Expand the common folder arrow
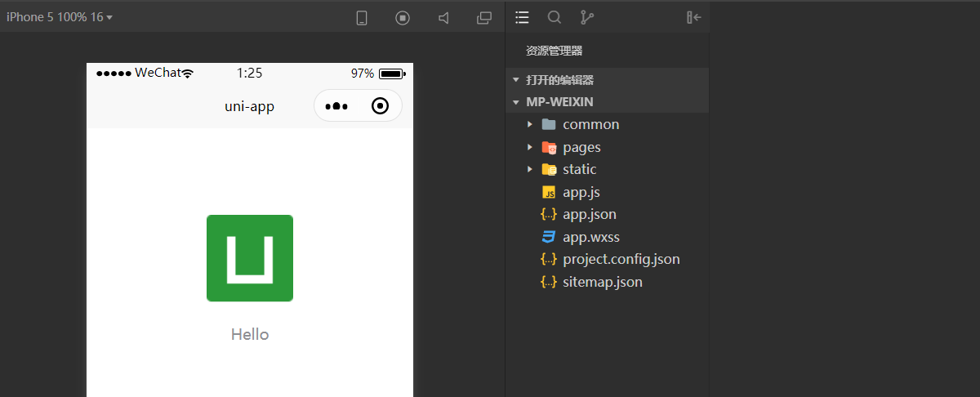 (x=530, y=124)
